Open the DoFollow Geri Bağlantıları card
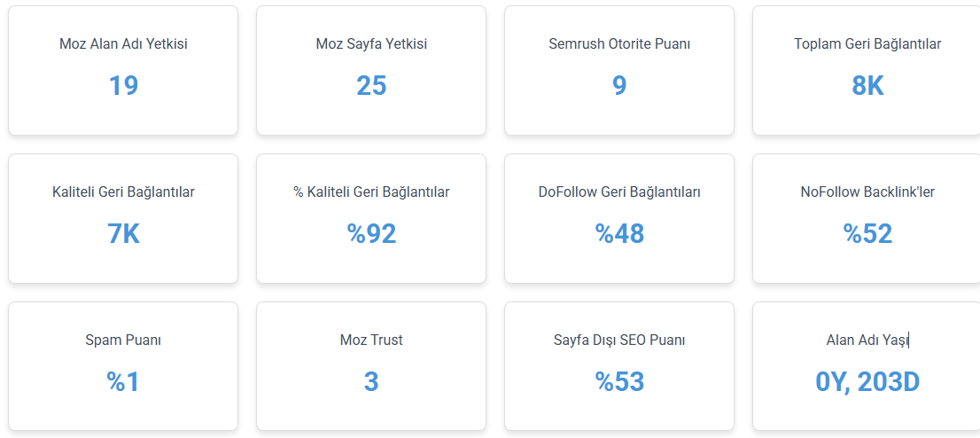Viewport: 980px width, 438px height. click(619, 218)
